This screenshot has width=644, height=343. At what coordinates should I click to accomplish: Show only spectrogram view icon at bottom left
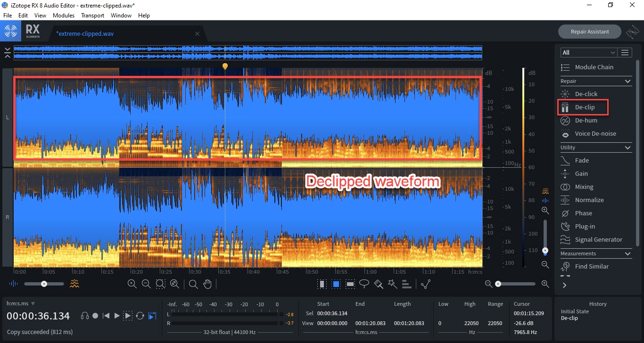click(x=74, y=284)
